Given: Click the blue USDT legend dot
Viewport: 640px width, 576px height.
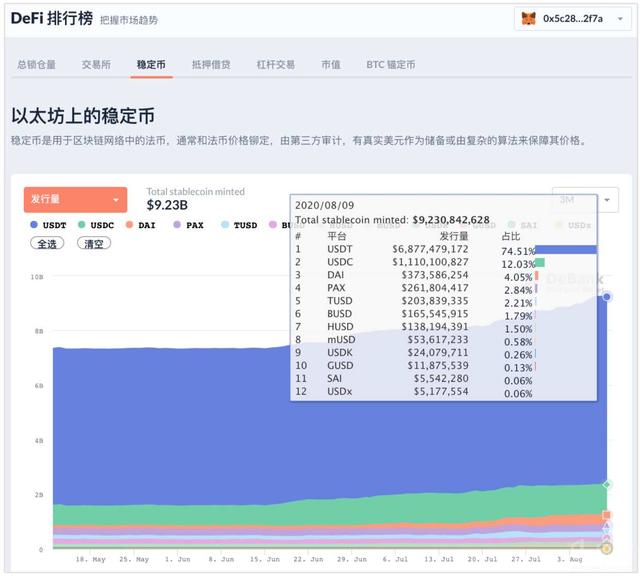Looking at the screenshot, I should tap(34, 225).
